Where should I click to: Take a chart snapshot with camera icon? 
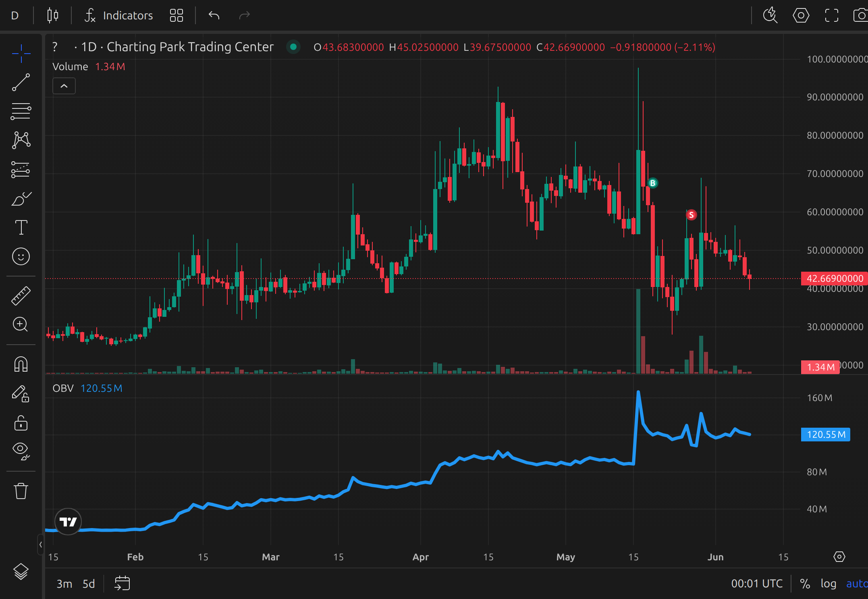pyautogui.click(x=861, y=16)
